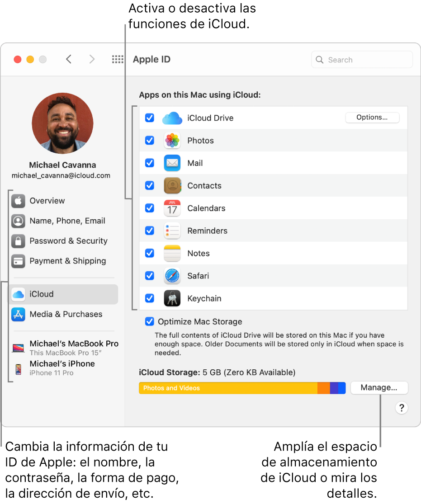The height and width of the screenshot is (504, 421).
Task: Click the Keychain app icon
Action: pos(172,298)
